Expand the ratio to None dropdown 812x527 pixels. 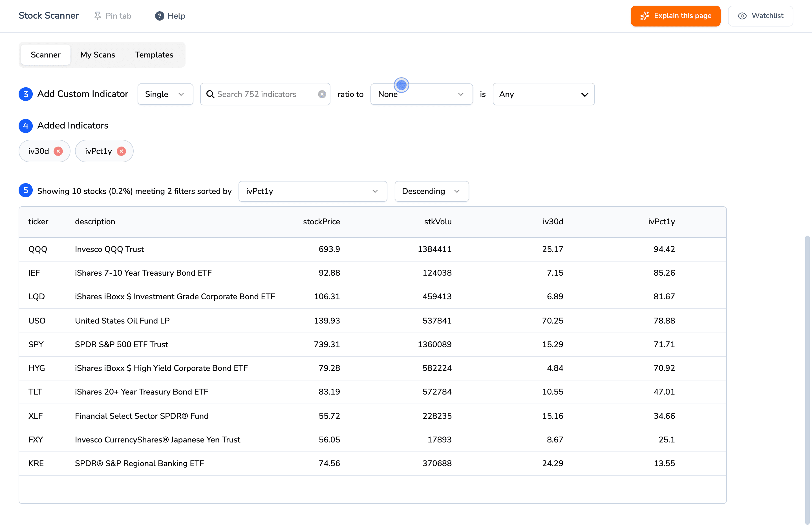[x=422, y=94]
